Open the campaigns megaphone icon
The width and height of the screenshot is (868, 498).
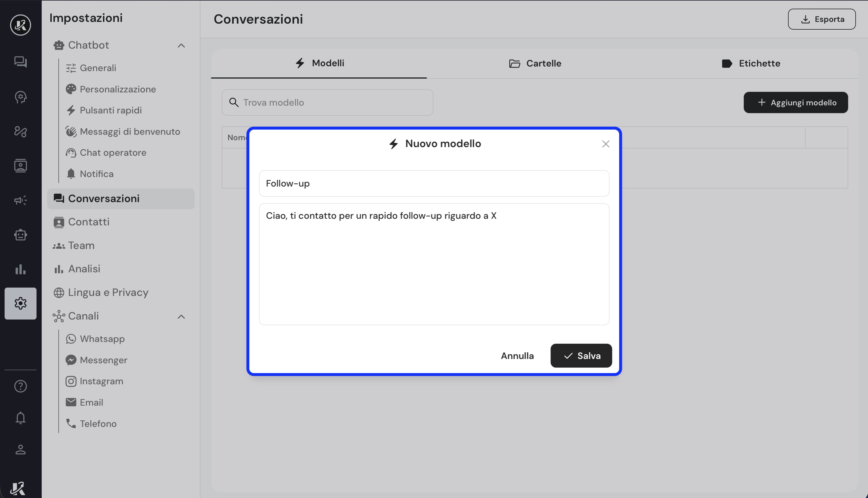pyautogui.click(x=20, y=200)
